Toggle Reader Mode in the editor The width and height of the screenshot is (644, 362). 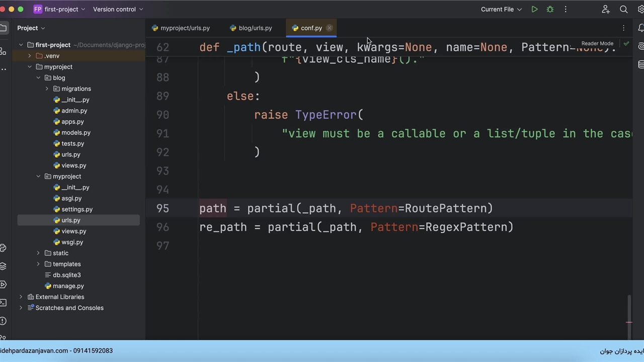click(x=597, y=44)
